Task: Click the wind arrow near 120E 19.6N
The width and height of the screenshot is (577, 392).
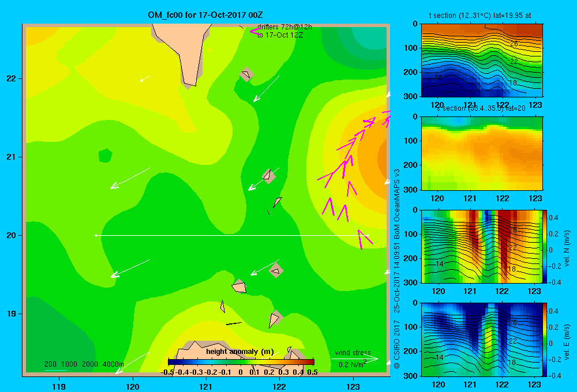Action: (x=130, y=269)
